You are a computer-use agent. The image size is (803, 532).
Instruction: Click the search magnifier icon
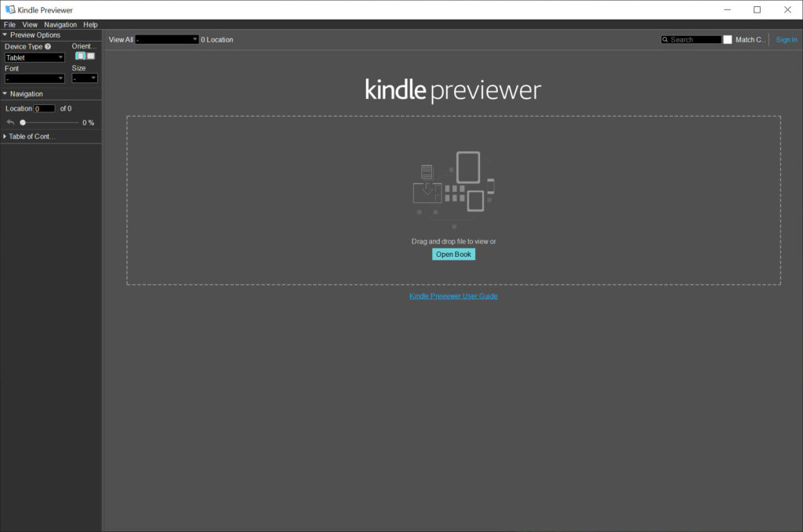665,39
